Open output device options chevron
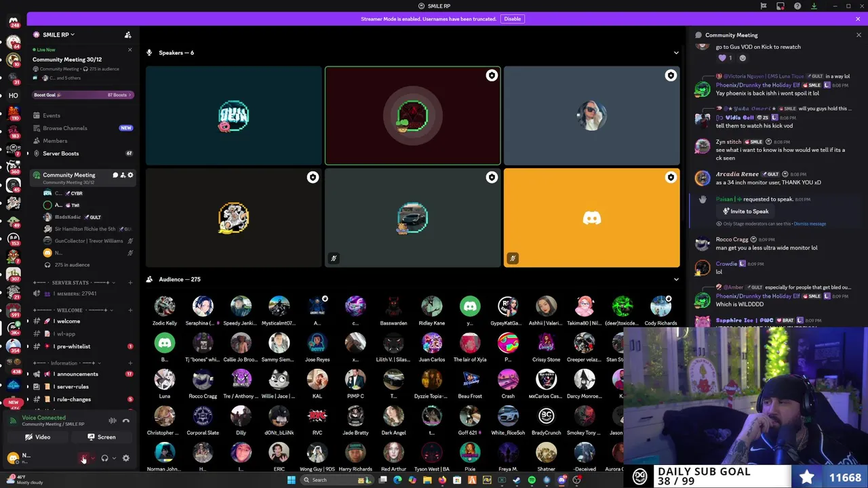Screen dimensions: 868x488 [x=114, y=459]
